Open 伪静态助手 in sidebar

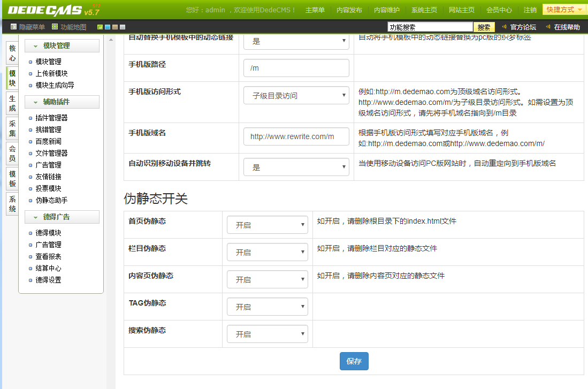coord(51,200)
